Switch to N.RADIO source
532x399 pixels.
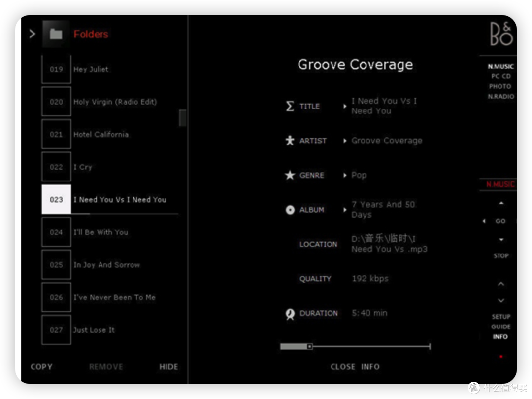point(501,97)
